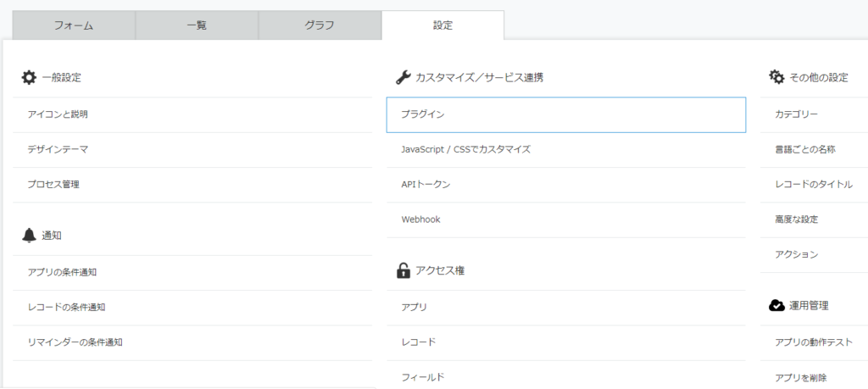868x389 pixels.
Task: Choose デザインテーマ option
Action: pos(58,149)
